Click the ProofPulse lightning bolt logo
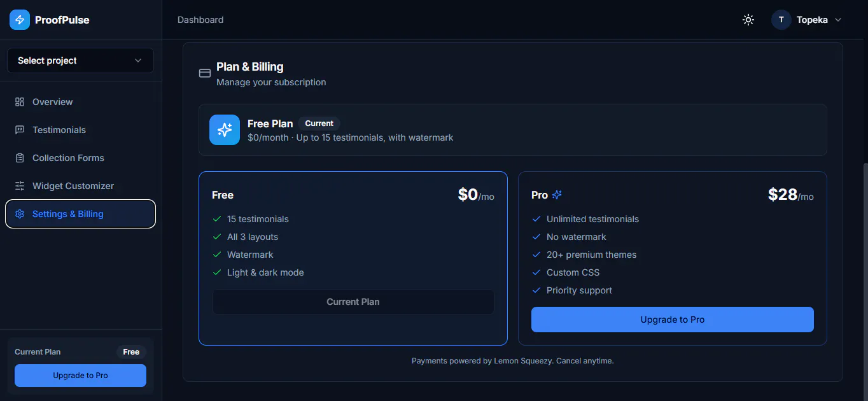The height and width of the screenshot is (401, 868). (x=20, y=20)
